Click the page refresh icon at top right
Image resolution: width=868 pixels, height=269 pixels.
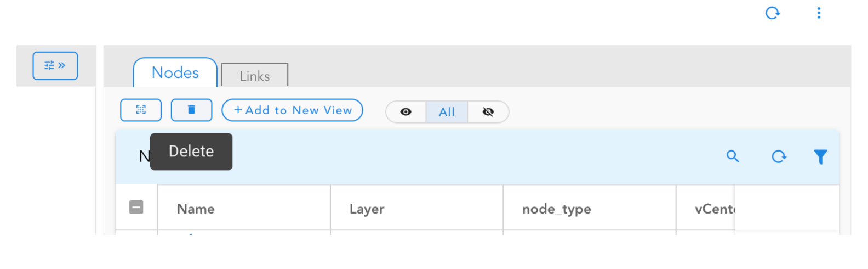pyautogui.click(x=773, y=13)
